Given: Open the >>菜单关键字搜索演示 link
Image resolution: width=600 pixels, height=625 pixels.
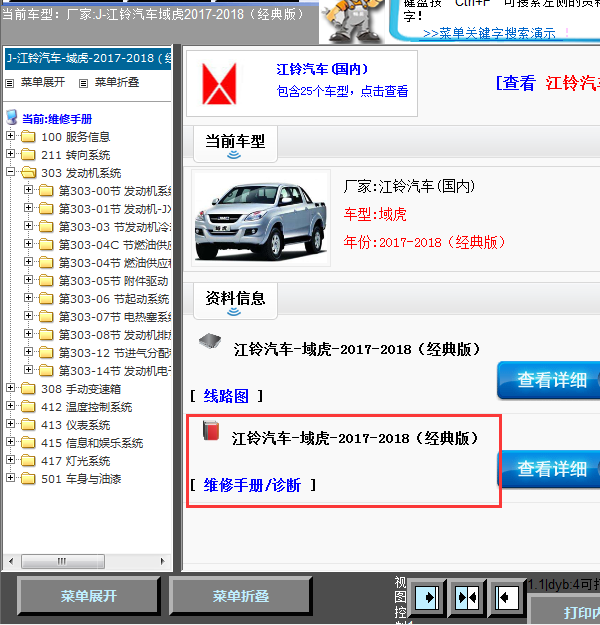Looking at the screenshot, I should click(489, 33).
